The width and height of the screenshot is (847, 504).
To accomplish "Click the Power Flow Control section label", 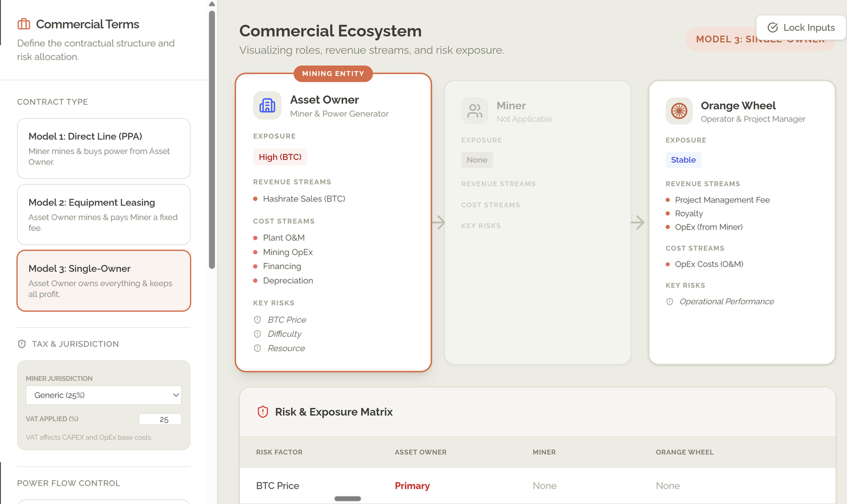I will coord(69,483).
